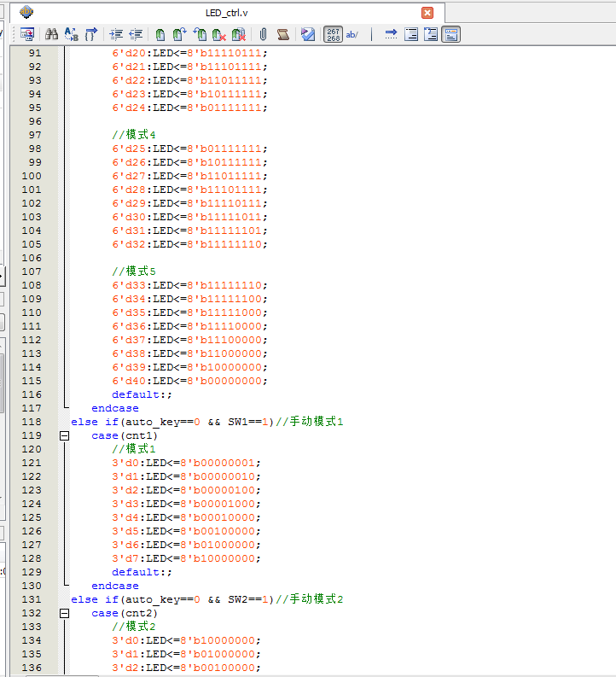Toggle line numbers display (267/268 button)
The width and height of the screenshot is (616, 677).
click(333, 34)
